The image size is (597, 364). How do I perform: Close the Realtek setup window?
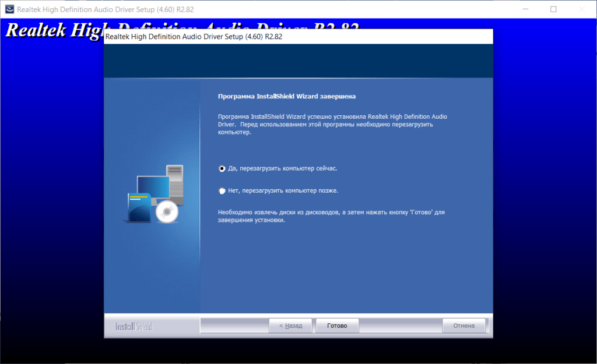point(581,9)
